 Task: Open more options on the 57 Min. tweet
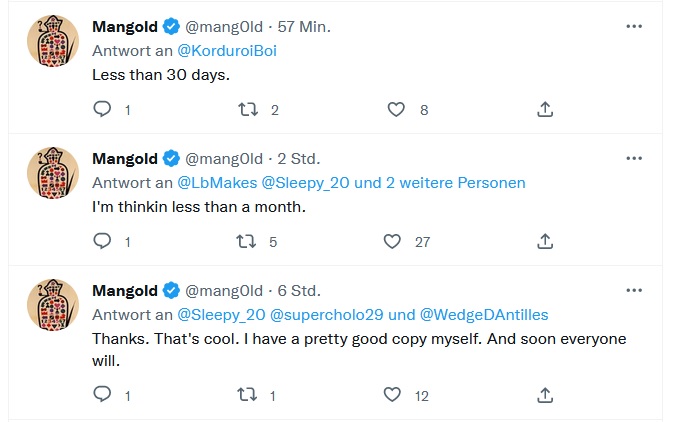[x=634, y=26]
